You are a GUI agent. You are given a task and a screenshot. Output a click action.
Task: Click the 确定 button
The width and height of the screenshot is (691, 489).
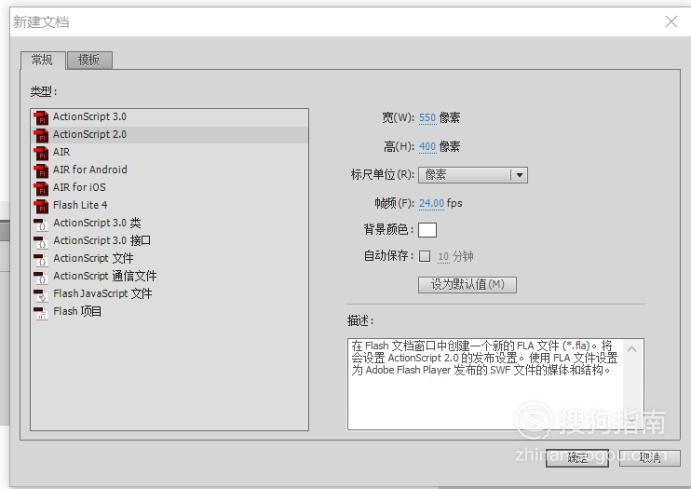pos(577,458)
